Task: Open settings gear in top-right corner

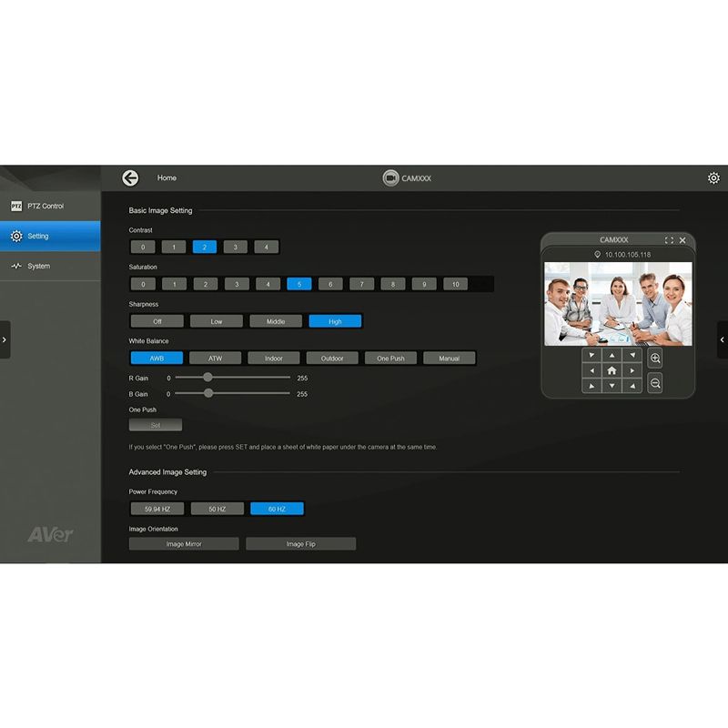Action: point(713,178)
